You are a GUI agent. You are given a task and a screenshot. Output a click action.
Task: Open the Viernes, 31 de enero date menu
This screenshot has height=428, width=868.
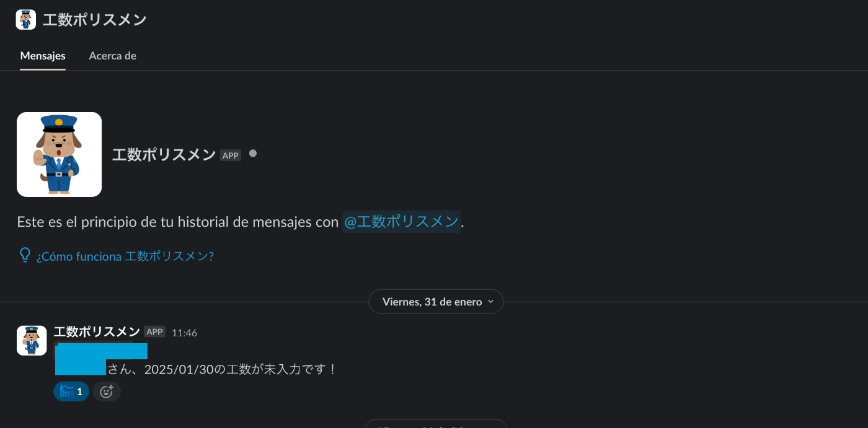[436, 302]
